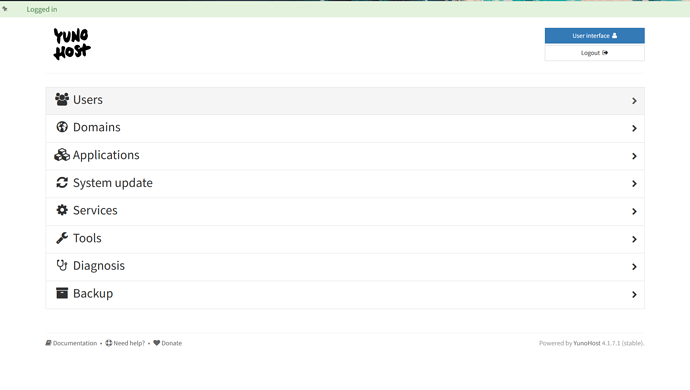Click the Donate heart icon
This screenshot has height=390, width=690.
click(x=157, y=343)
